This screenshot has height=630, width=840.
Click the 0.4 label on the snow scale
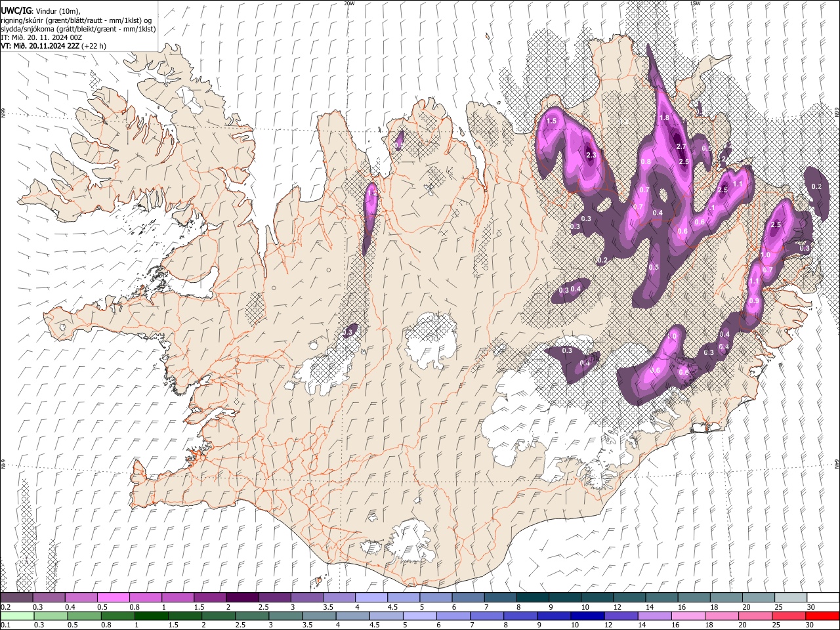coord(70,607)
